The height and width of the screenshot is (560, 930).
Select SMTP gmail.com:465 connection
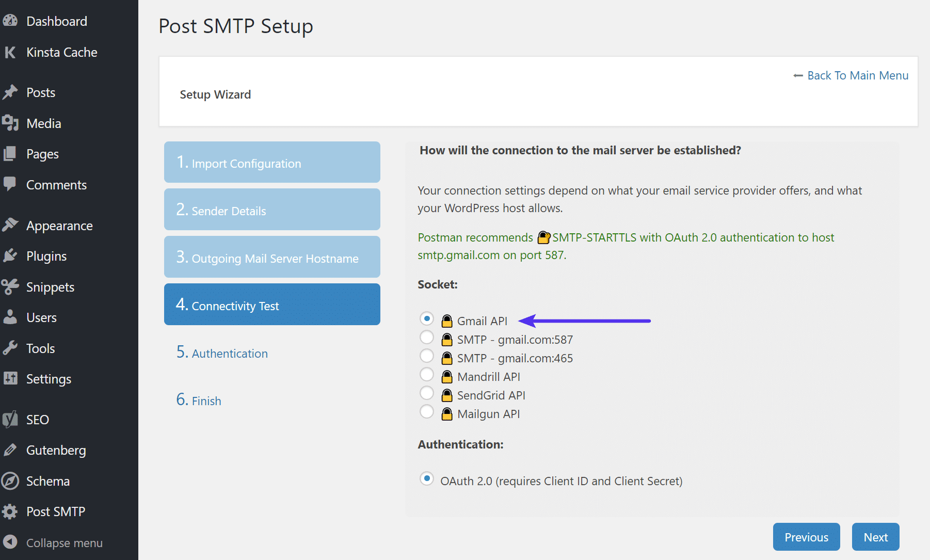(427, 356)
